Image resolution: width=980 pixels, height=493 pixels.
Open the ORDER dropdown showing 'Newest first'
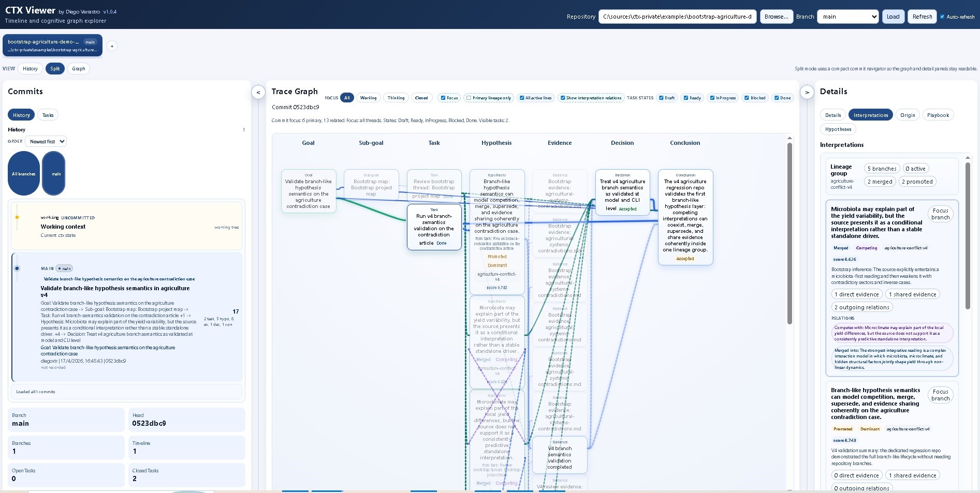46,141
